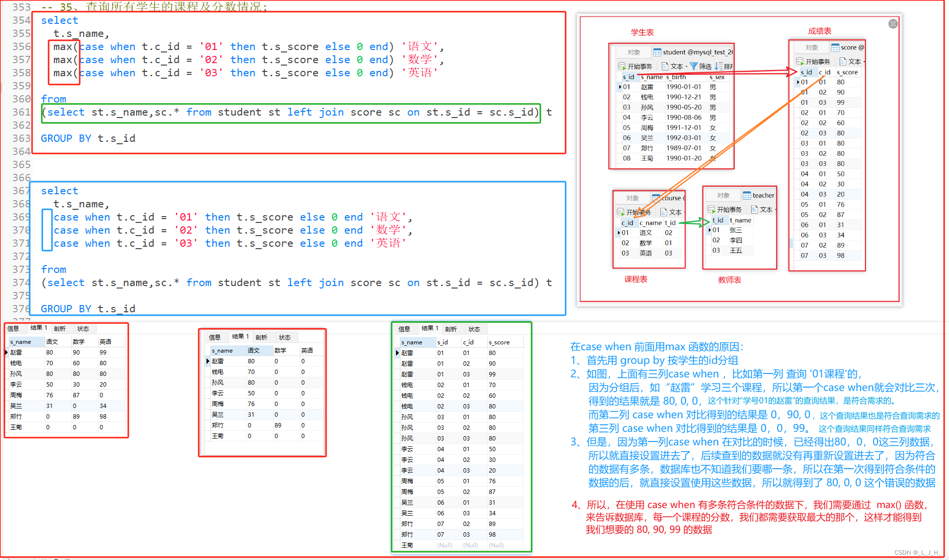Click the s_birth column header in student table

676,77
